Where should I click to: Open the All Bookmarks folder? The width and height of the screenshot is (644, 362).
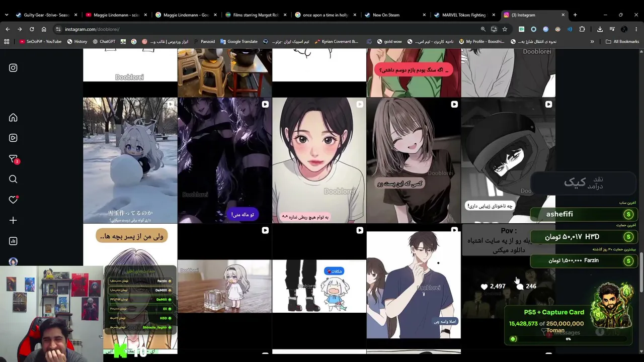[622, 42]
